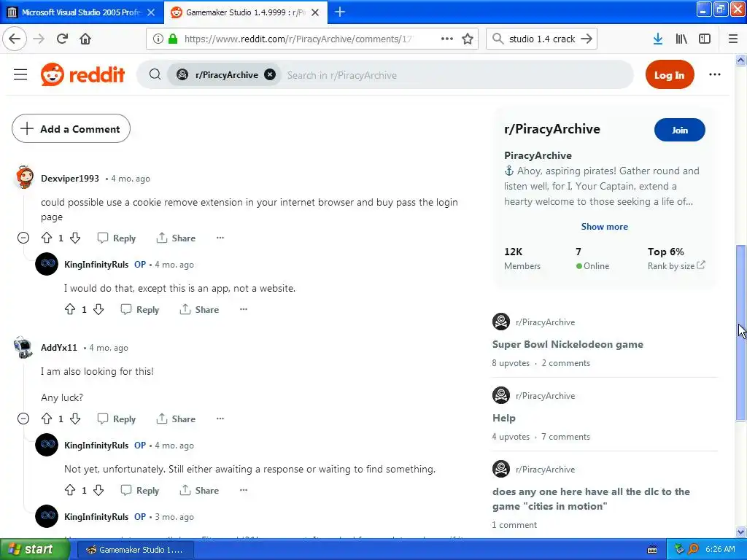Open the Windows Start menu
The width and height of the screenshot is (747, 560).
(34, 550)
